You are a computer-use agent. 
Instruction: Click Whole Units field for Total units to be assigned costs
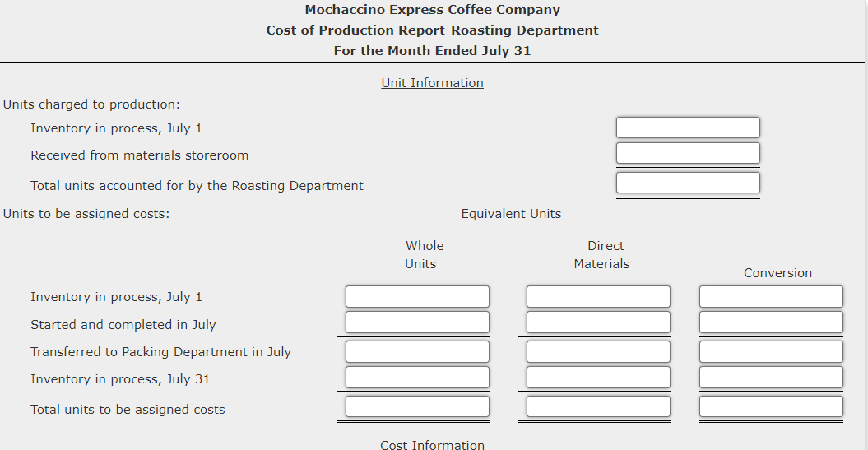click(417, 406)
